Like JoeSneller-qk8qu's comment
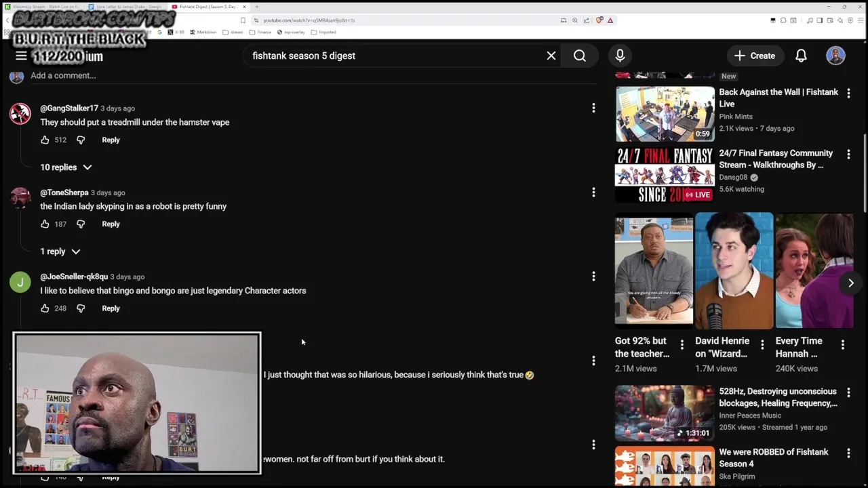The width and height of the screenshot is (868, 488). 45,308
